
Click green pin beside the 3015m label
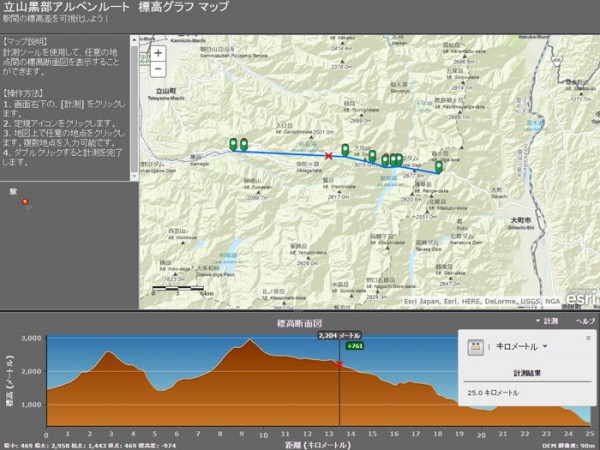tap(372, 156)
